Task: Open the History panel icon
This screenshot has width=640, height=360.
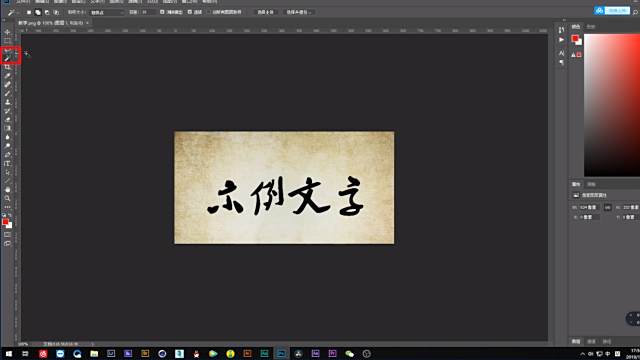Action: [x=562, y=30]
